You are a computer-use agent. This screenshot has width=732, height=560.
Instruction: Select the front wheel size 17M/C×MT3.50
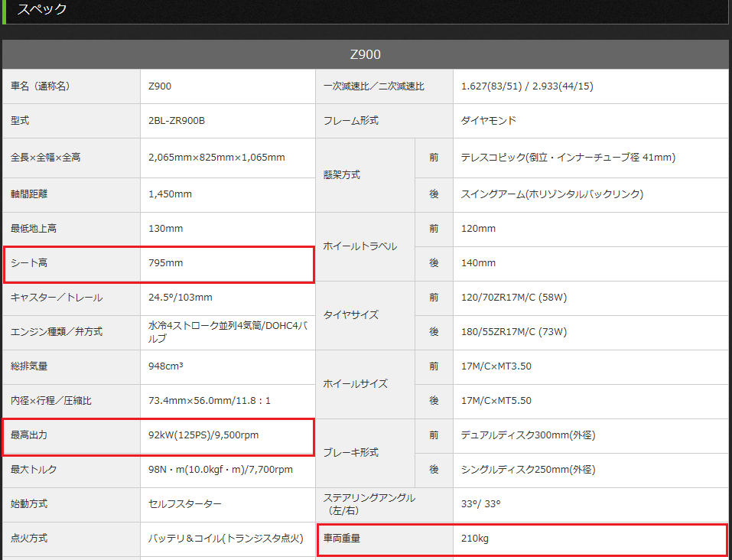tap(496, 366)
